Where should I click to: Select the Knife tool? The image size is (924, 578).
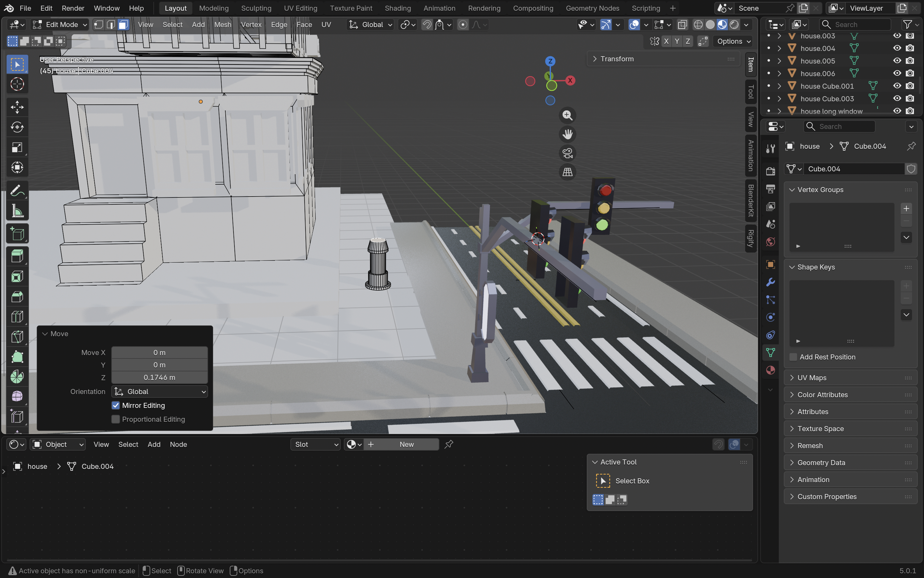17,337
